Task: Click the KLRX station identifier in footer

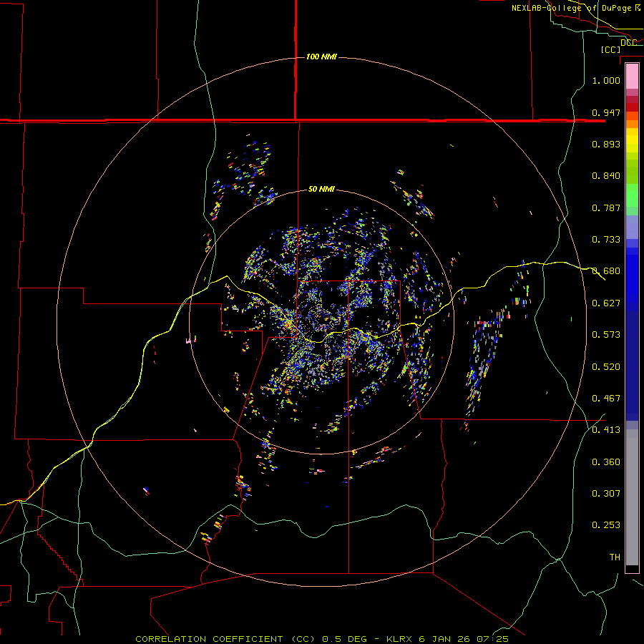Action: [x=399, y=639]
